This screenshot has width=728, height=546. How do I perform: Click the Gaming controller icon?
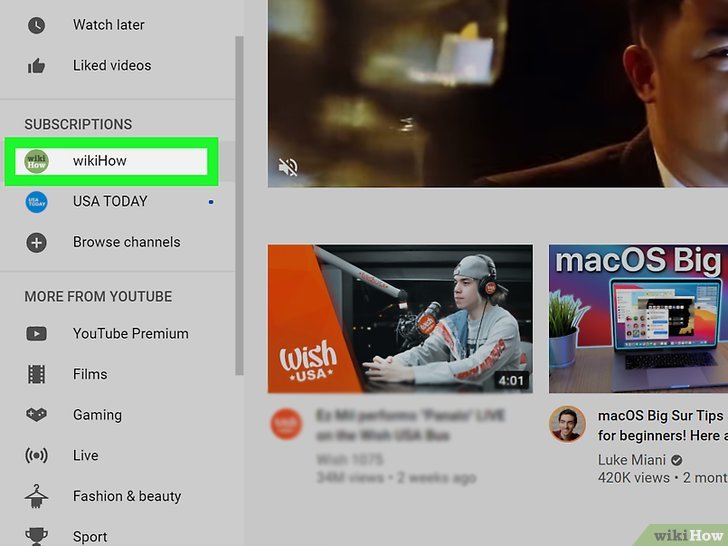coord(36,414)
